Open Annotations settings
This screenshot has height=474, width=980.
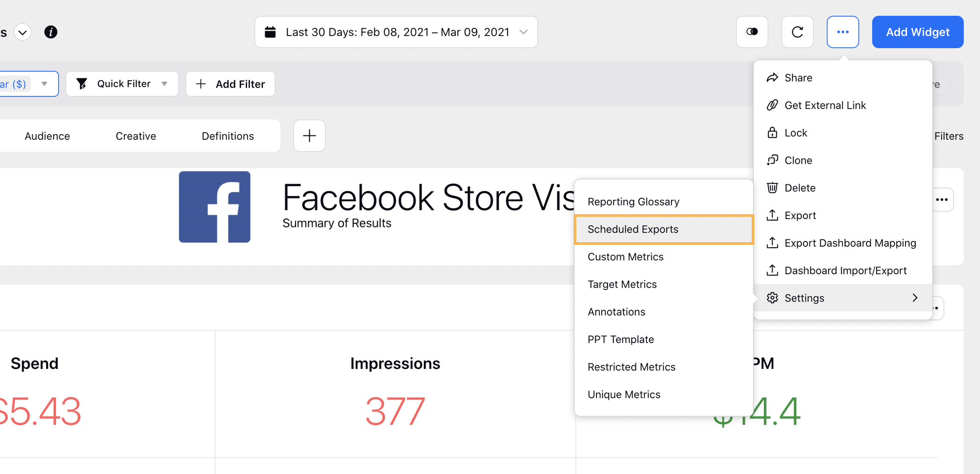point(664,312)
